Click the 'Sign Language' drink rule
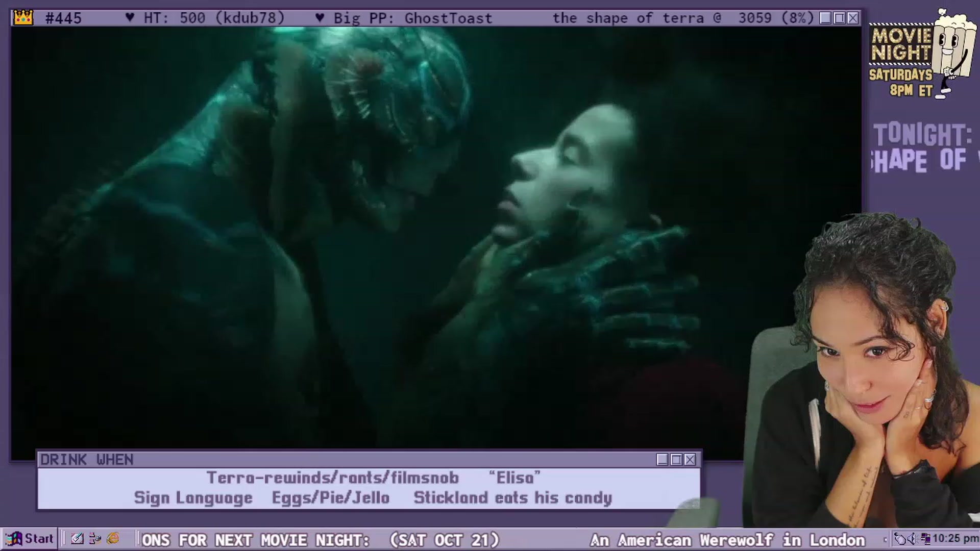980x551 pixels. 193,498
